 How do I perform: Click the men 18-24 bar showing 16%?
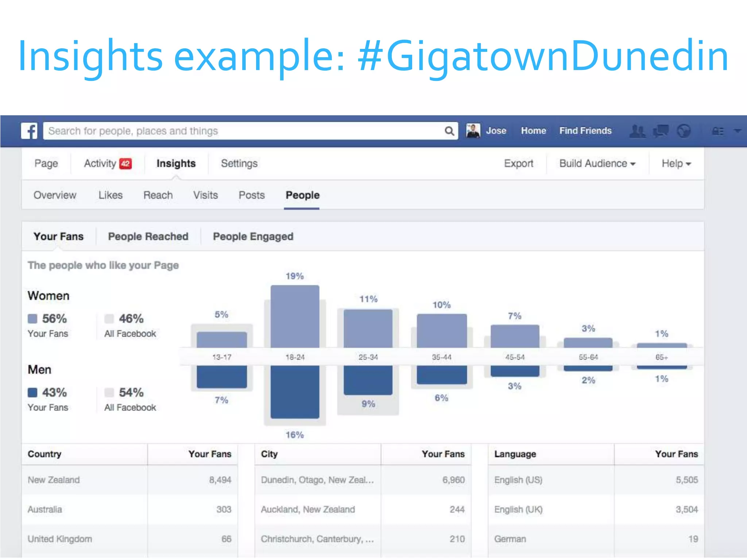[x=295, y=392]
